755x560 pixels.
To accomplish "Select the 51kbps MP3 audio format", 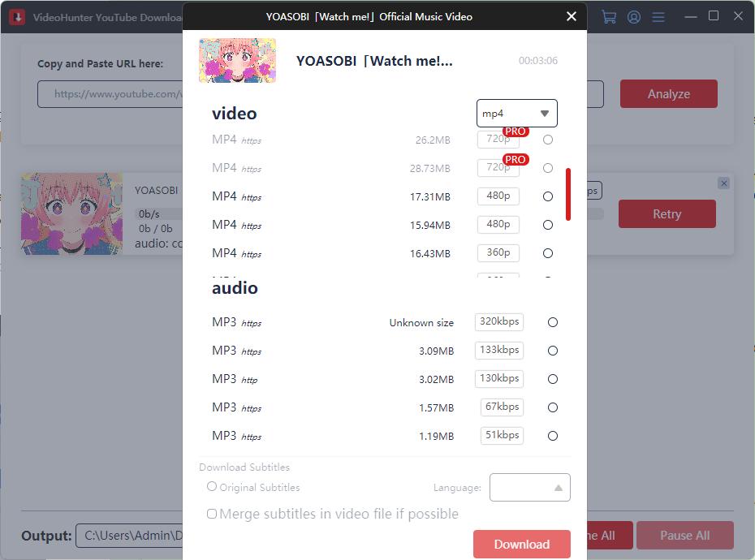I will [x=553, y=435].
